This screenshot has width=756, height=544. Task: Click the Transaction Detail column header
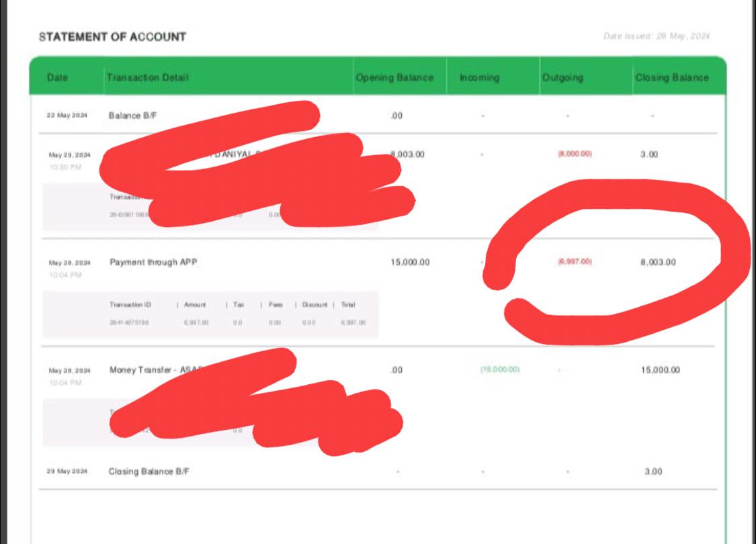pyautogui.click(x=148, y=78)
